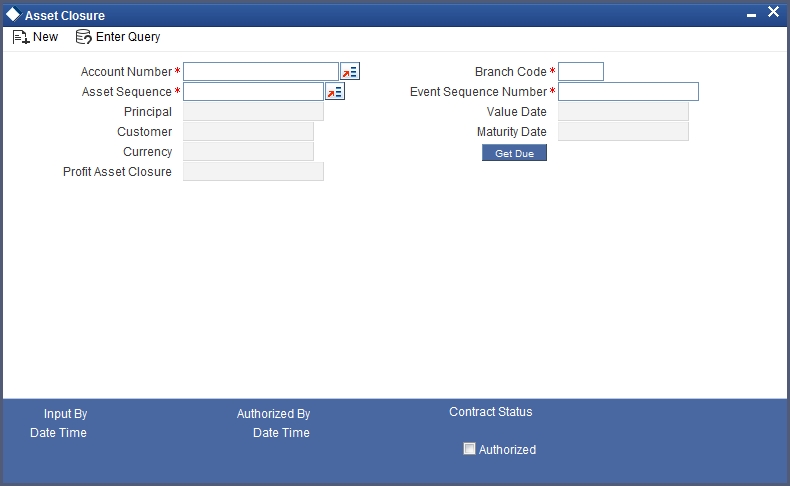Click into the Branch Code field
Image resolution: width=790 pixels, height=486 pixels.
581,72
